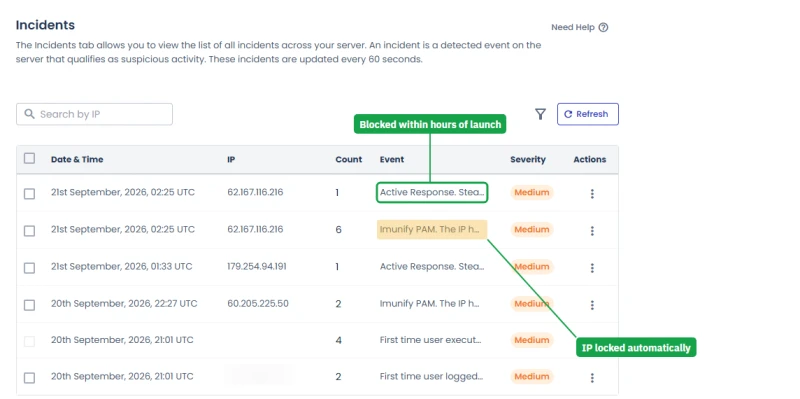The image size is (800, 399).
Task: Open actions menu for Count 1 62.167.116.216 row
Action: click(592, 193)
